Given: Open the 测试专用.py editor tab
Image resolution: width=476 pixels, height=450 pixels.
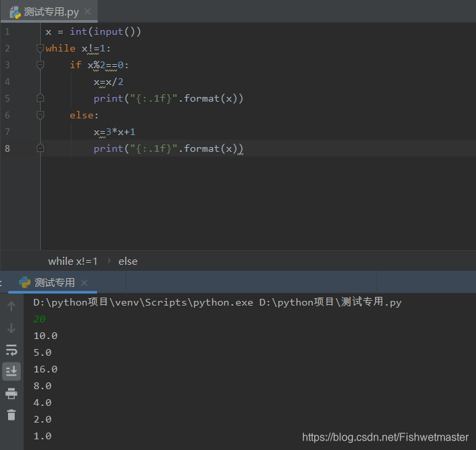Looking at the screenshot, I should click(x=49, y=11).
